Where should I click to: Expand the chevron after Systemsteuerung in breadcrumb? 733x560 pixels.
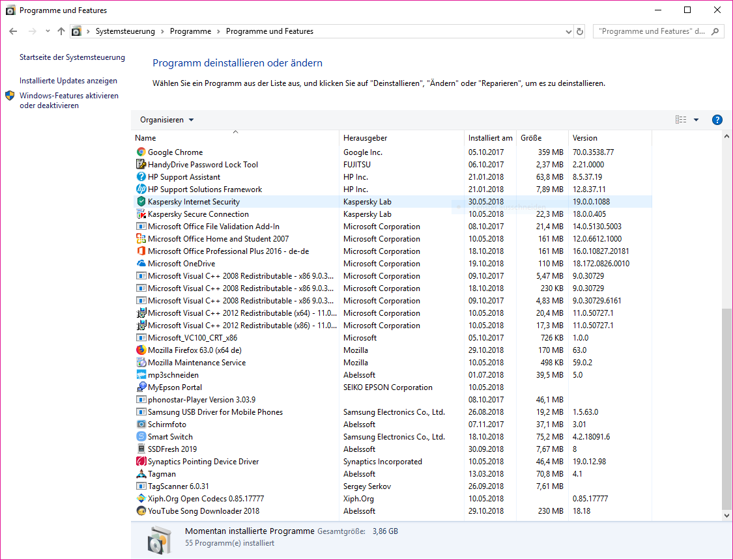(162, 31)
